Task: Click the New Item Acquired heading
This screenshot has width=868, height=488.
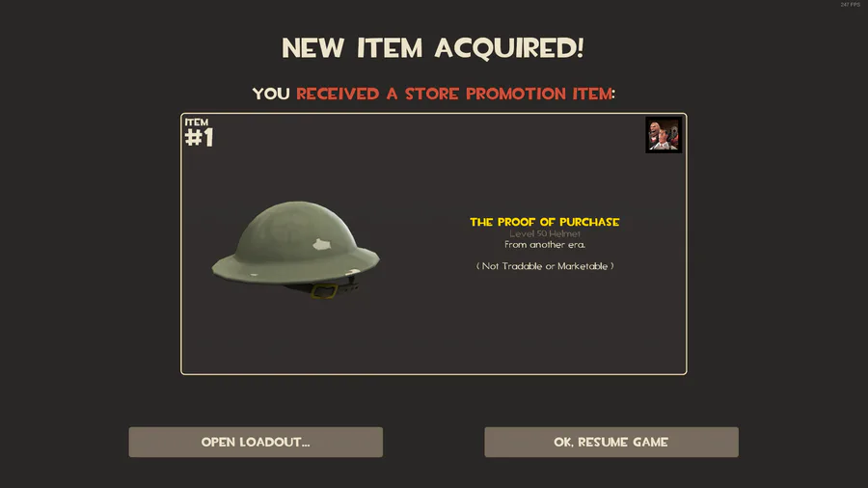Action: tap(433, 48)
